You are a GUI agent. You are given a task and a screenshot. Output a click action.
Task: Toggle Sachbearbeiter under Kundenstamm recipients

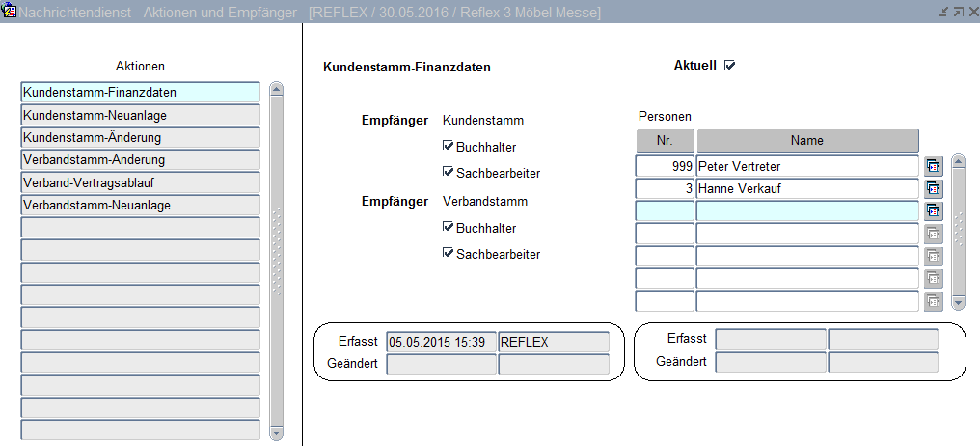click(x=448, y=173)
